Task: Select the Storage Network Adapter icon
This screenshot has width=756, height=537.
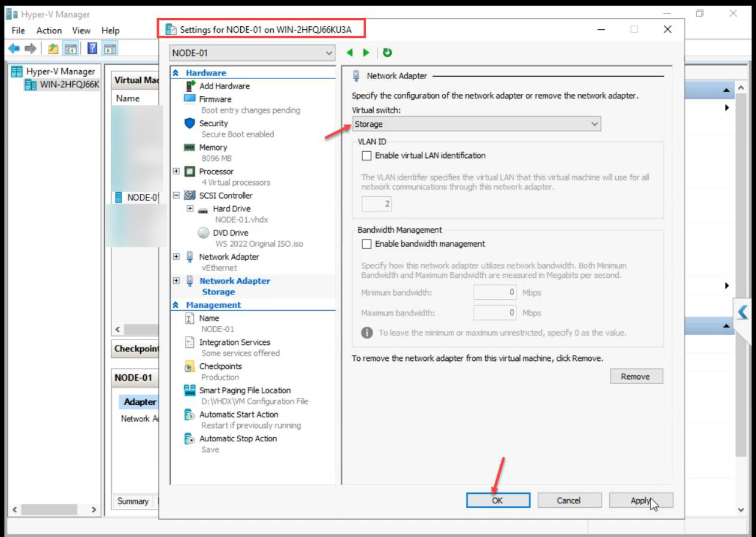Action: (190, 280)
